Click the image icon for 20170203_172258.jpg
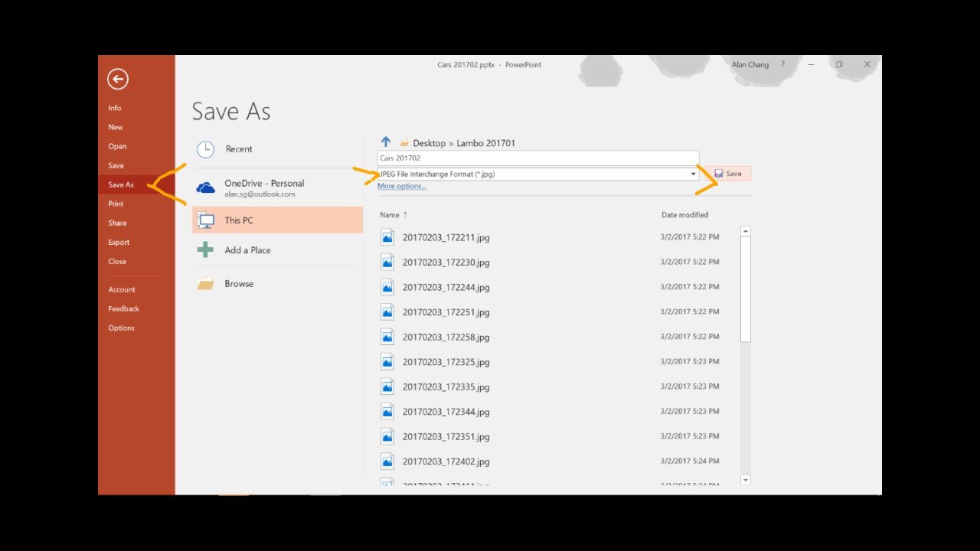 pos(387,337)
